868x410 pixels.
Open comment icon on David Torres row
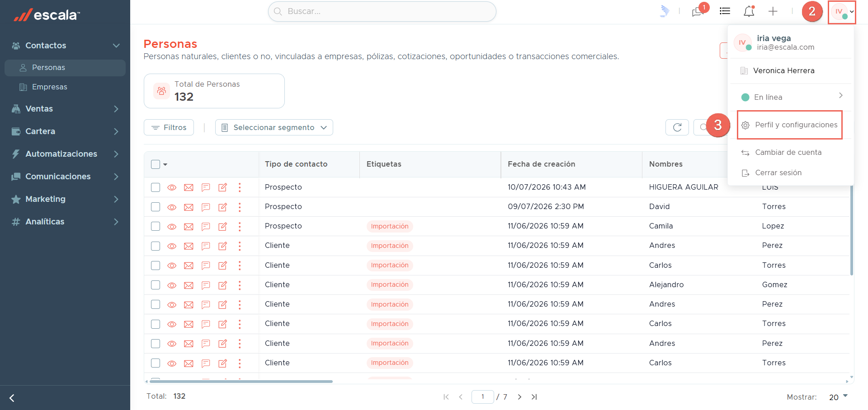tap(206, 207)
